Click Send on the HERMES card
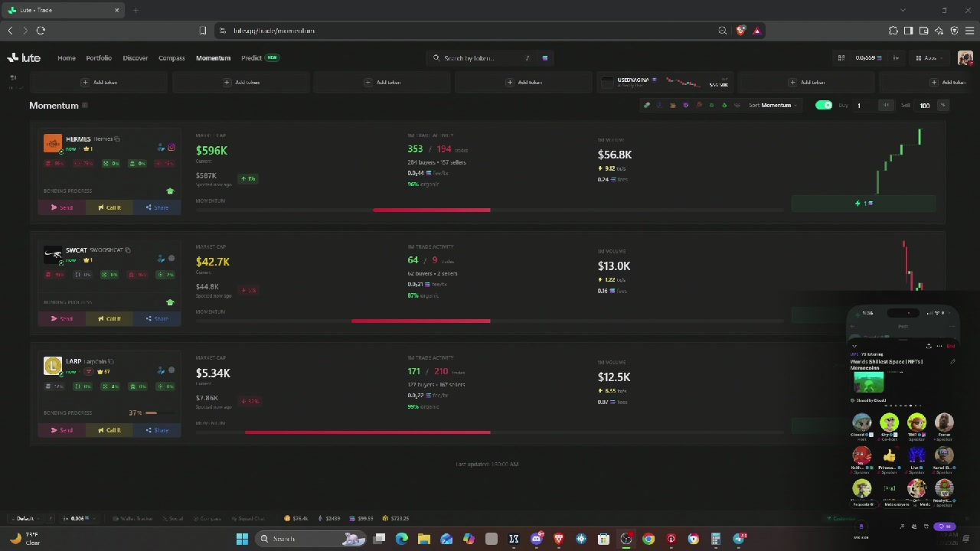The width and height of the screenshot is (980, 551). [62, 207]
